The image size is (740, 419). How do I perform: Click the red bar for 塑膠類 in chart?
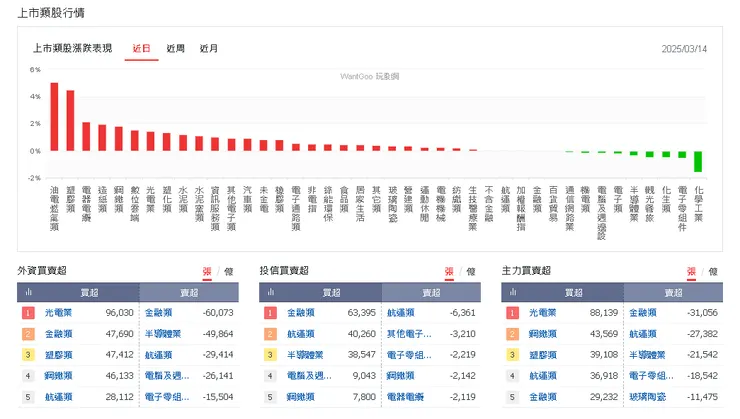click(70, 120)
